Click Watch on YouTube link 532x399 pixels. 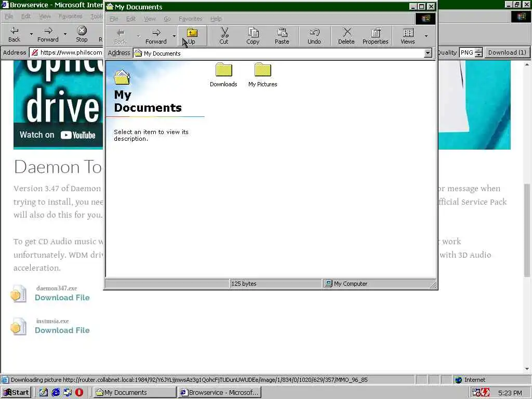(x=57, y=135)
